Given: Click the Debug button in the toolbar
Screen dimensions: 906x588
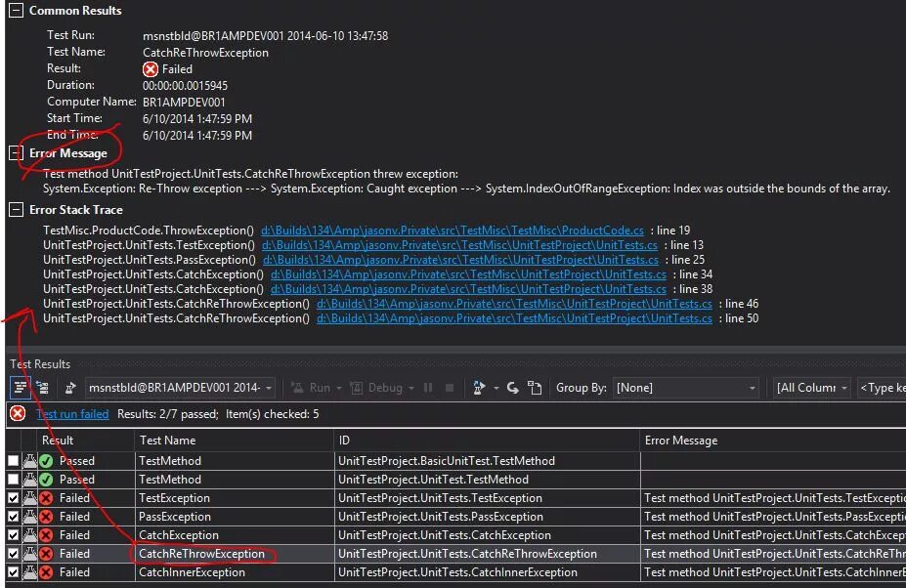Looking at the screenshot, I should pos(376,388).
